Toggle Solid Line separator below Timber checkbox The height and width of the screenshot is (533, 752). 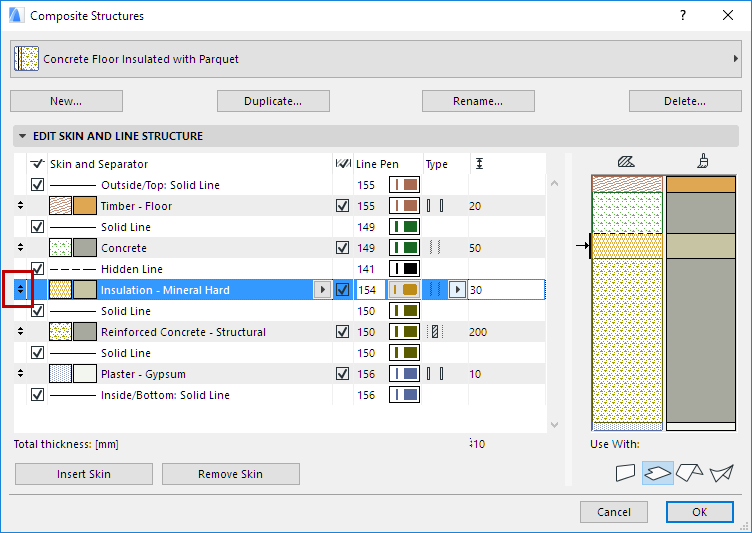(x=37, y=226)
